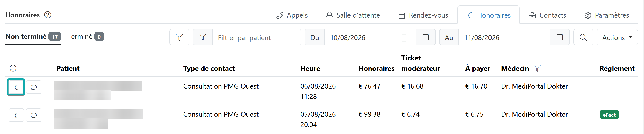Click the green eFact badge
This screenshot has height=134, width=644.
pos(609,115)
